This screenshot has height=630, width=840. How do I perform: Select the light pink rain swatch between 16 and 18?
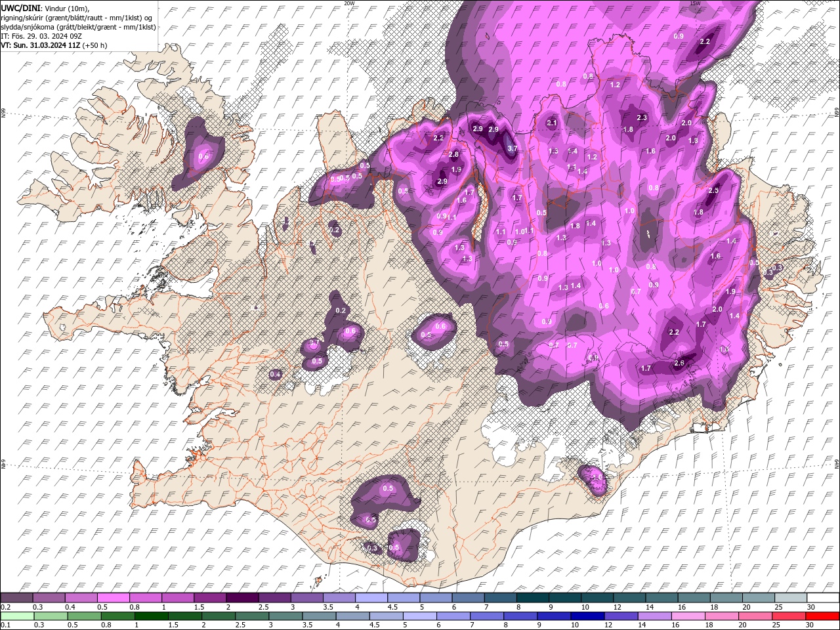[688, 616]
